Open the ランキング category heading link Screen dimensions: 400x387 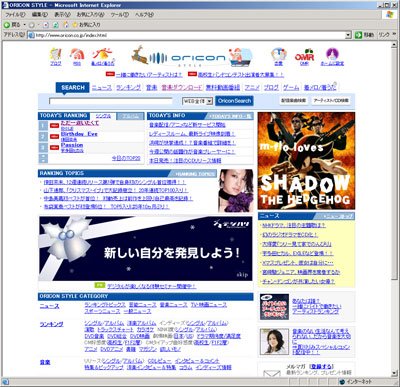click(x=51, y=324)
